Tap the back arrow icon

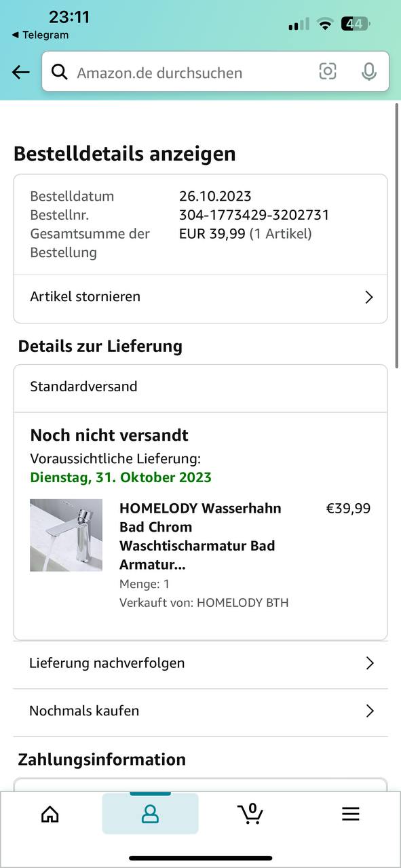[20, 72]
